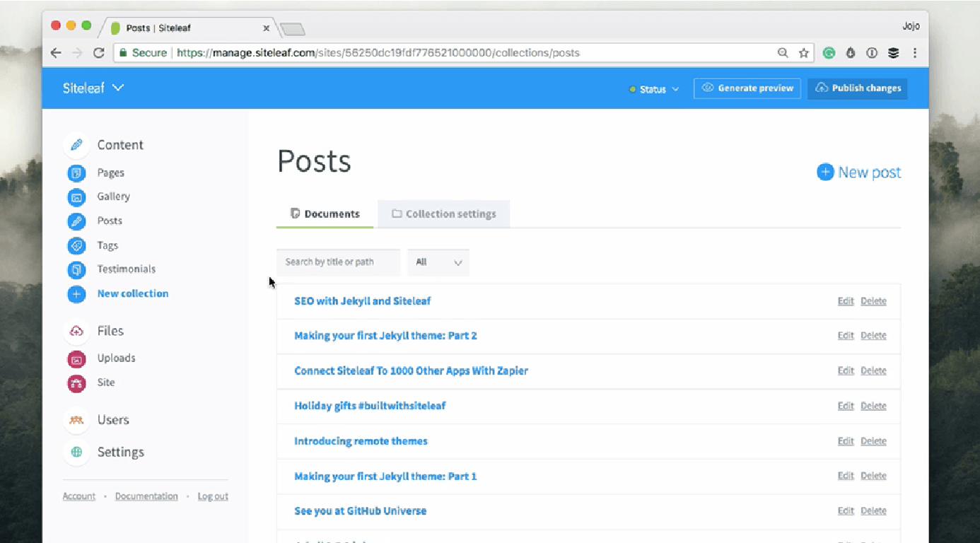This screenshot has height=543, width=980.
Task: Click the New post plus icon
Action: (825, 172)
